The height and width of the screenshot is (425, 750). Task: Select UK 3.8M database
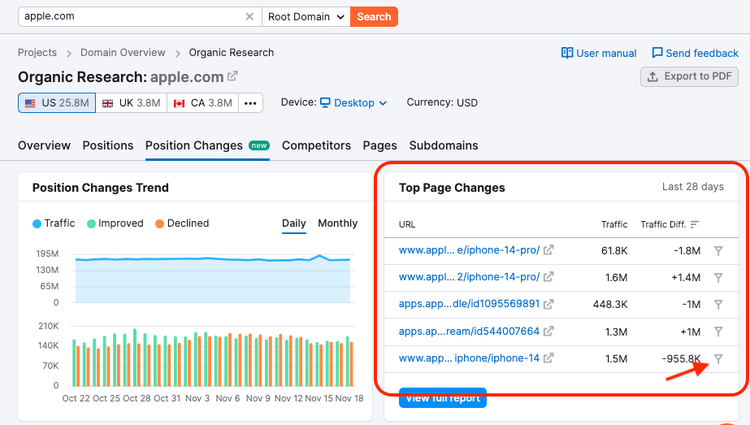132,103
